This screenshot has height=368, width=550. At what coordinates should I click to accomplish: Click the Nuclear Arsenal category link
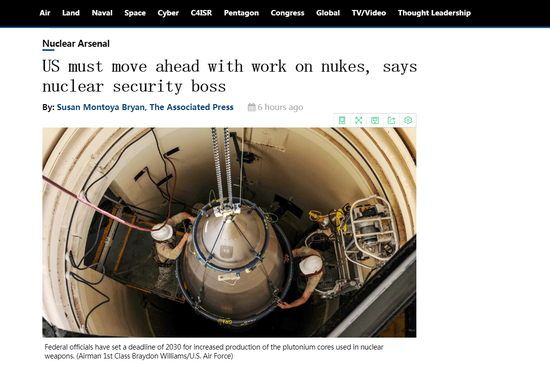pos(76,44)
